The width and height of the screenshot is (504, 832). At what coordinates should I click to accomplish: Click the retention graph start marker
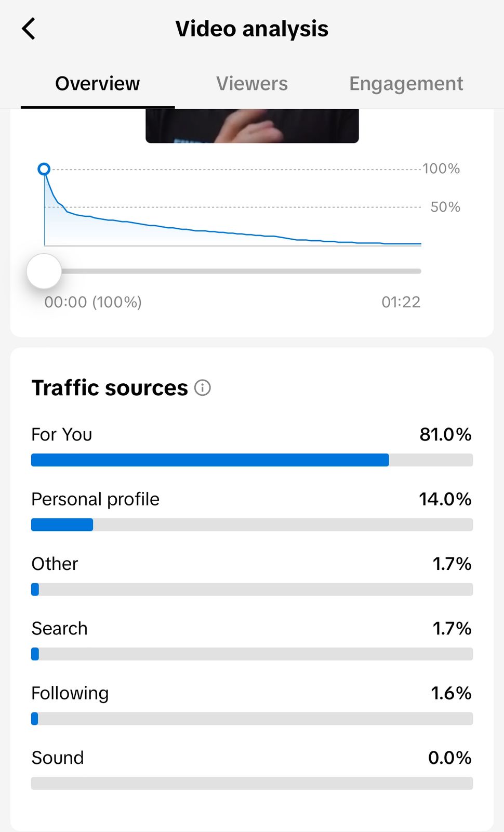pos(44,169)
